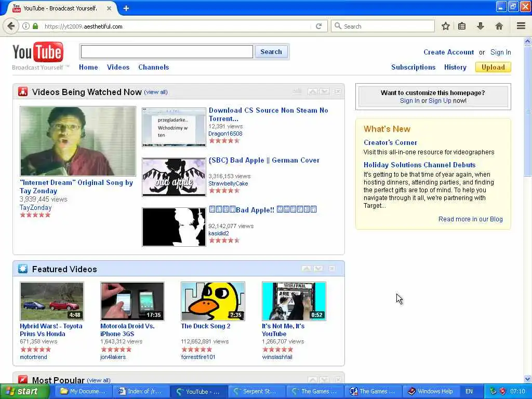This screenshot has height=399, width=532.
Task: Open Holiday Solutions Channel Debuts link
Action: click(x=419, y=165)
